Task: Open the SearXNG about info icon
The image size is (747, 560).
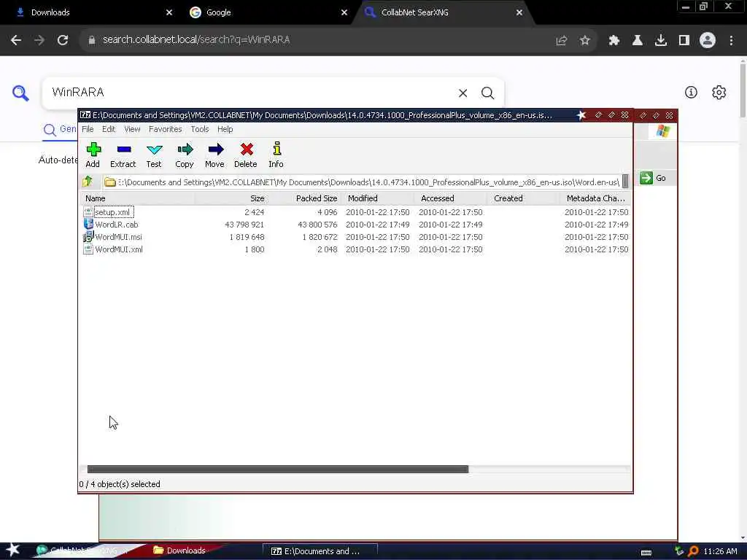Action: pos(691,93)
